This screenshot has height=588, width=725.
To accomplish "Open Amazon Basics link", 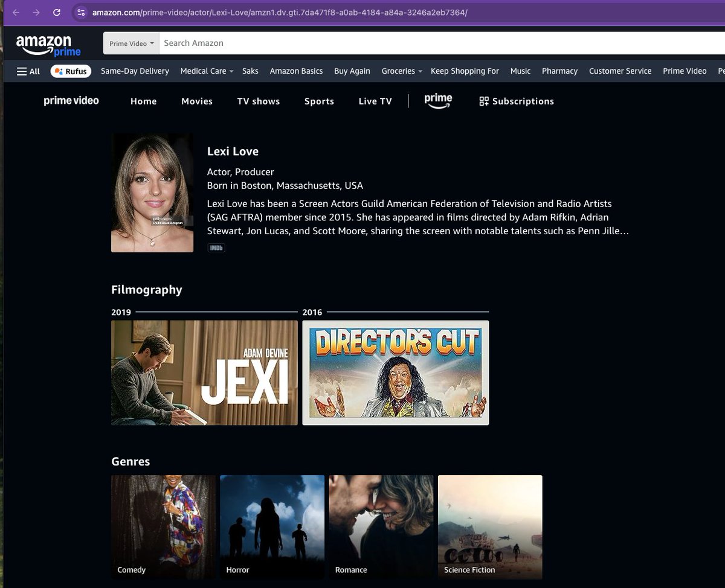I will [296, 71].
